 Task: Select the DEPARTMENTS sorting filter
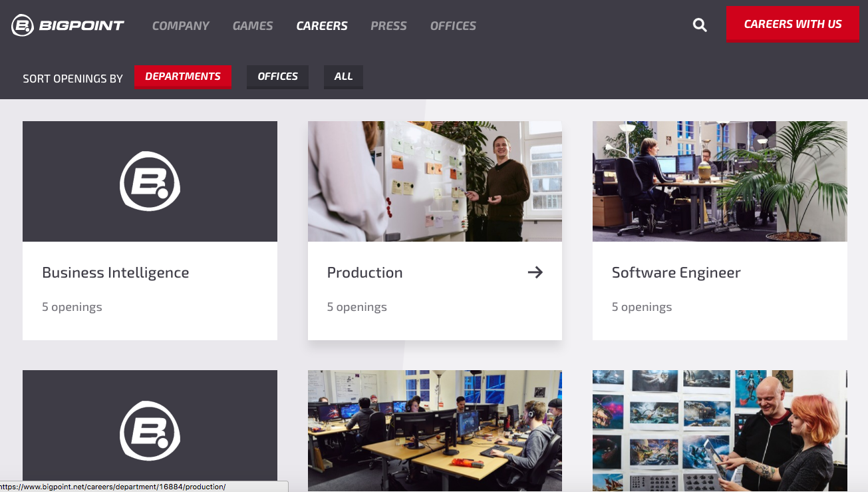tap(182, 77)
